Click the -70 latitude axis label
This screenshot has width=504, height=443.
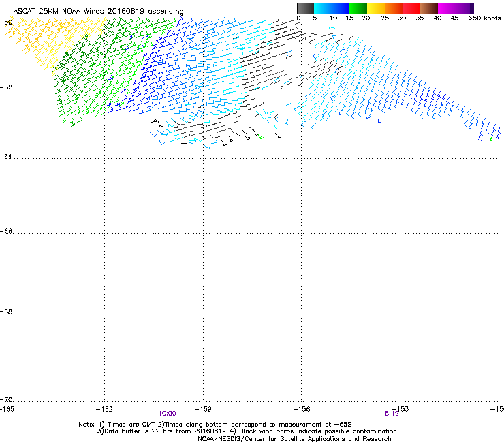7,400
